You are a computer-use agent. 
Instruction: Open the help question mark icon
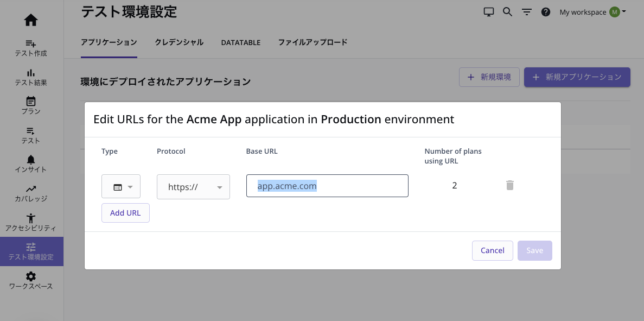[546, 12]
